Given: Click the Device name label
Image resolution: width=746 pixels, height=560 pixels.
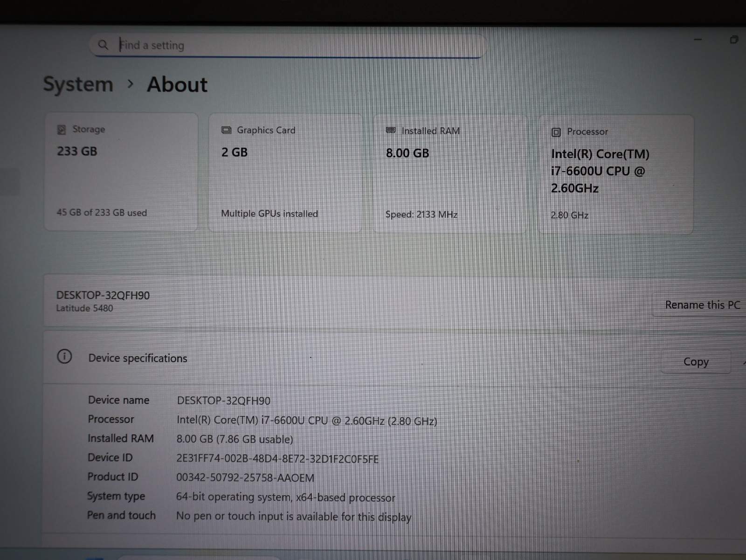Looking at the screenshot, I should pos(119,400).
